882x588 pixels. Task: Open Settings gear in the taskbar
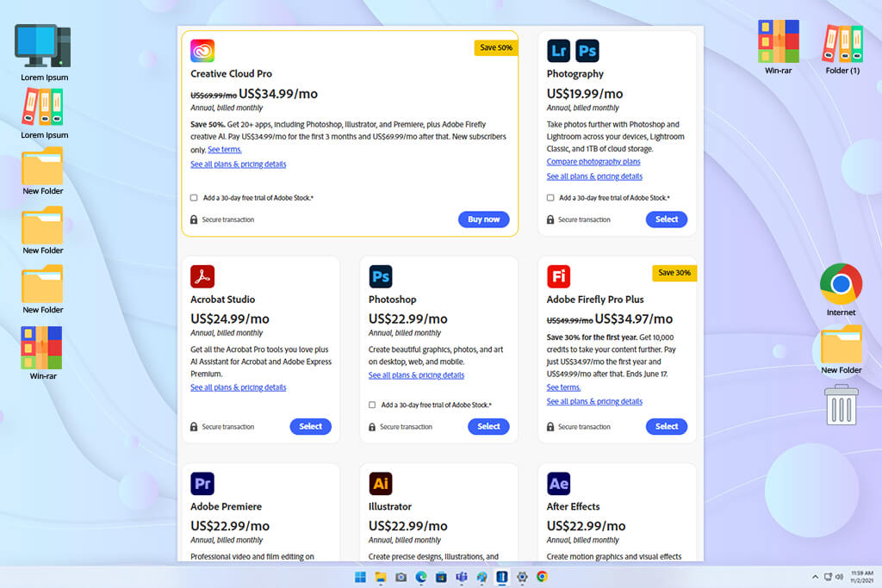[x=522, y=577]
